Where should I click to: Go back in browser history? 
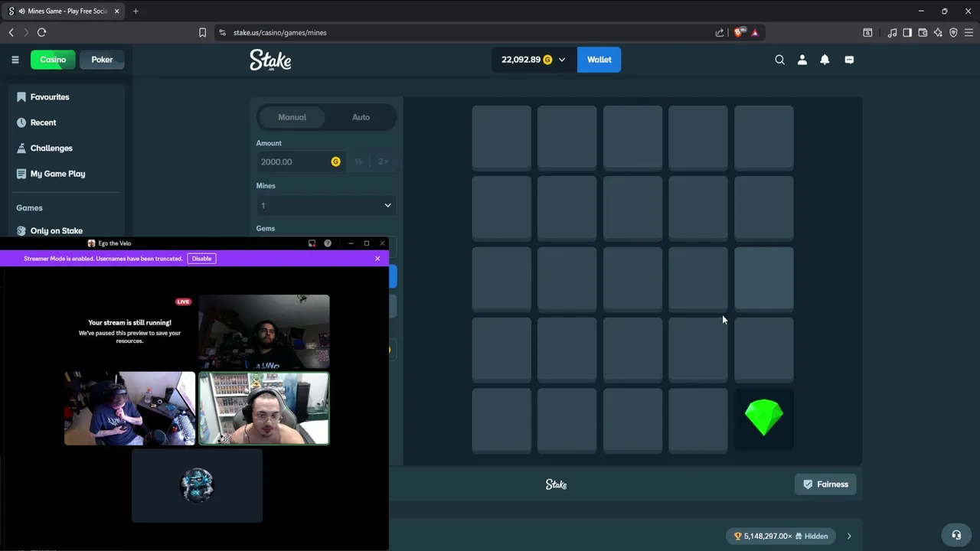11,33
